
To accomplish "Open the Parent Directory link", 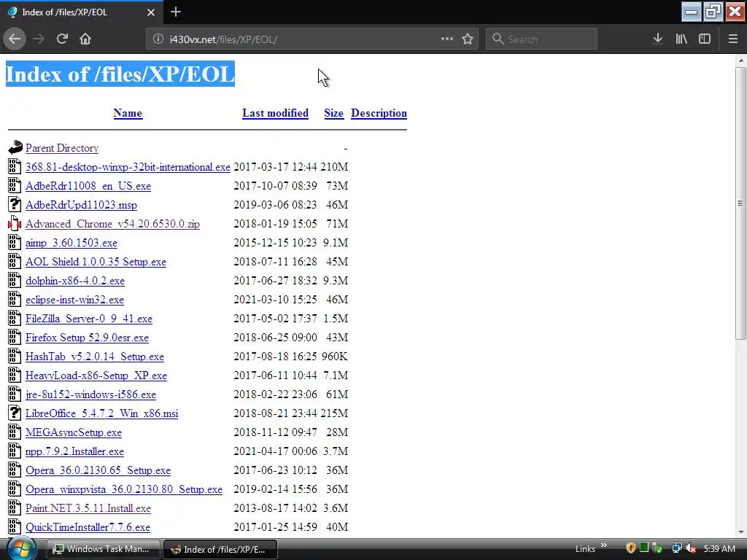I will coord(62,148).
